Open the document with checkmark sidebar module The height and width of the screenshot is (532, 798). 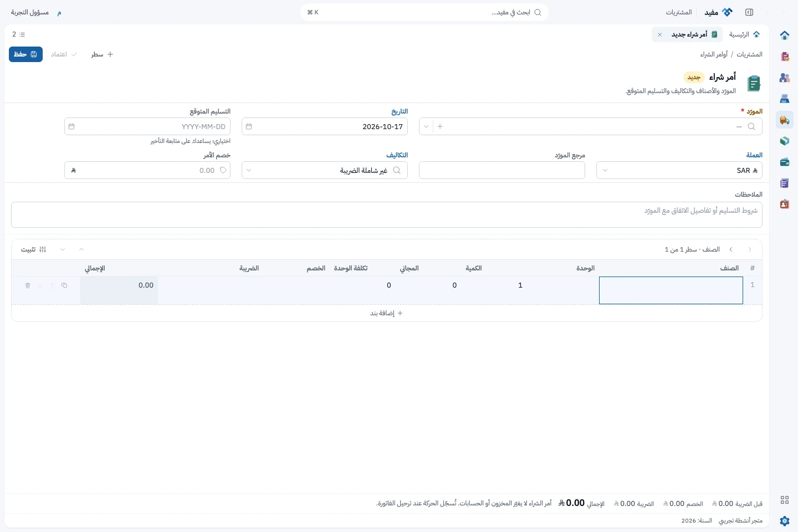[x=785, y=57]
